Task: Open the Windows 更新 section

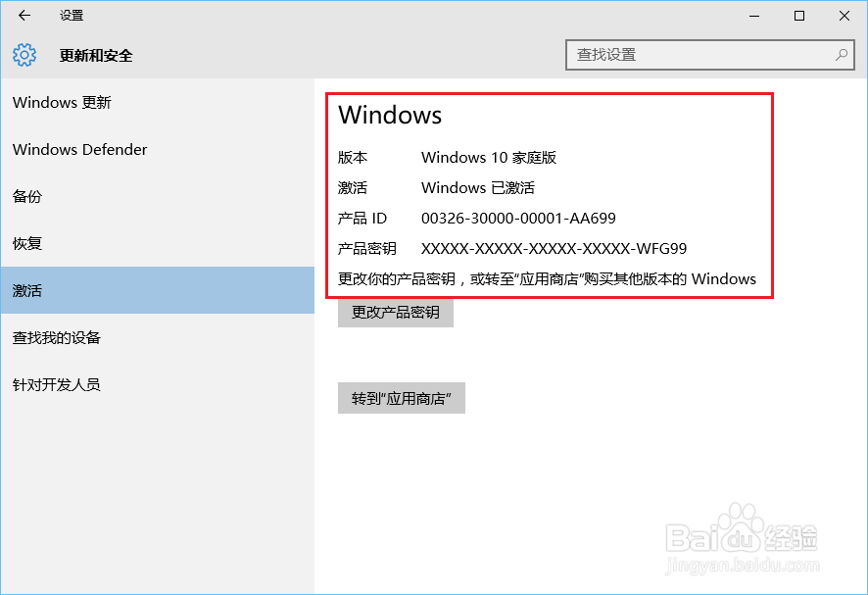Action: click(x=157, y=103)
